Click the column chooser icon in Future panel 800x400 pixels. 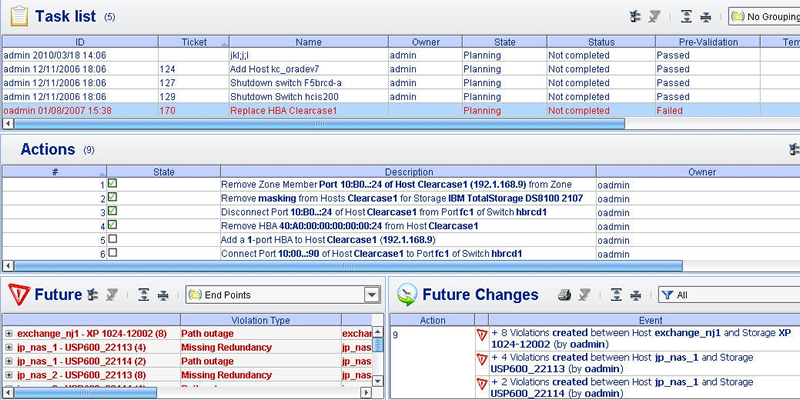coord(92,295)
